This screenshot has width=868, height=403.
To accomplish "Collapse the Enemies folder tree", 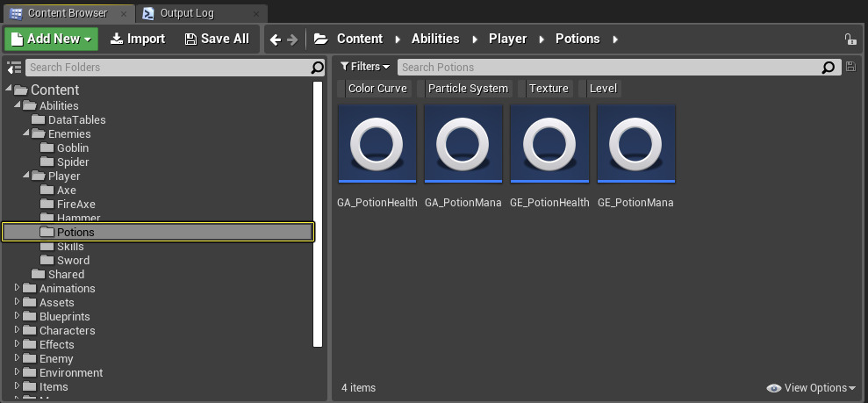I will [x=25, y=133].
